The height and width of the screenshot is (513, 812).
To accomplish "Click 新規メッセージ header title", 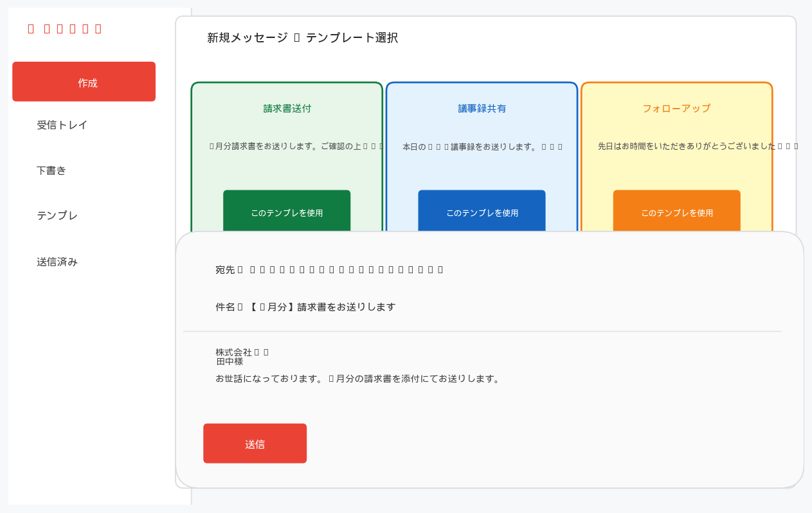I will click(302, 38).
